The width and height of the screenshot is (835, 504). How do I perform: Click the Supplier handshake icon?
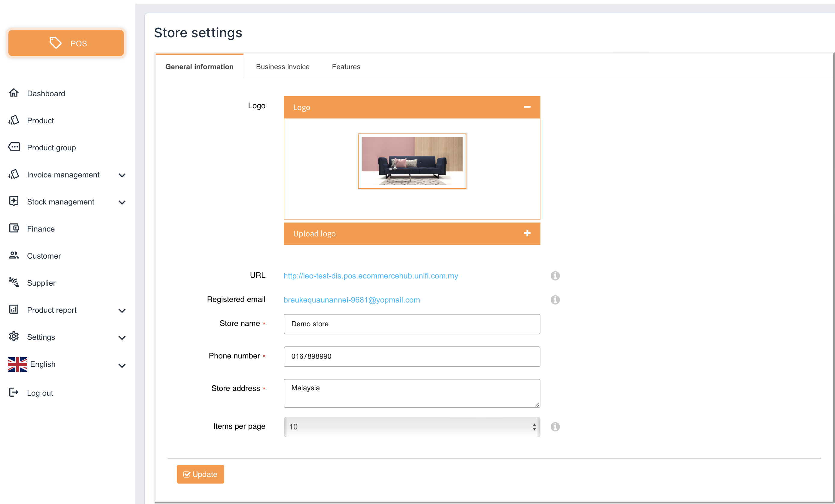(x=14, y=282)
